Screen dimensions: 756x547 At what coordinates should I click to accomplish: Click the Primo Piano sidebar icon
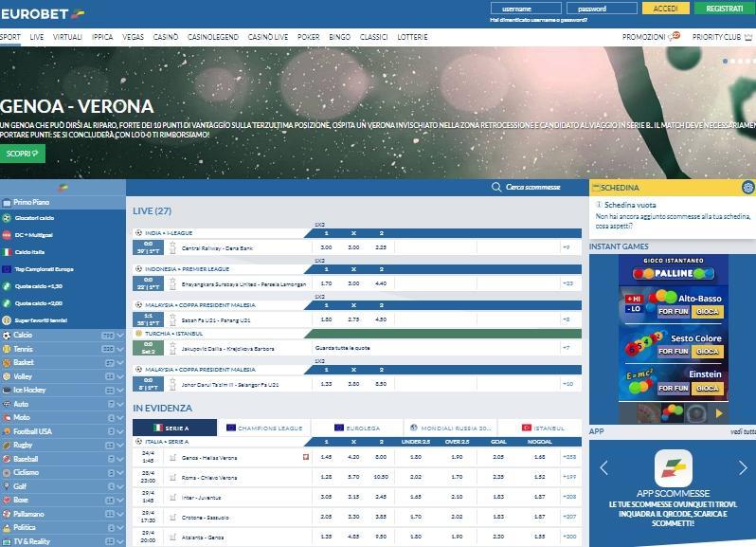[7, 203]
